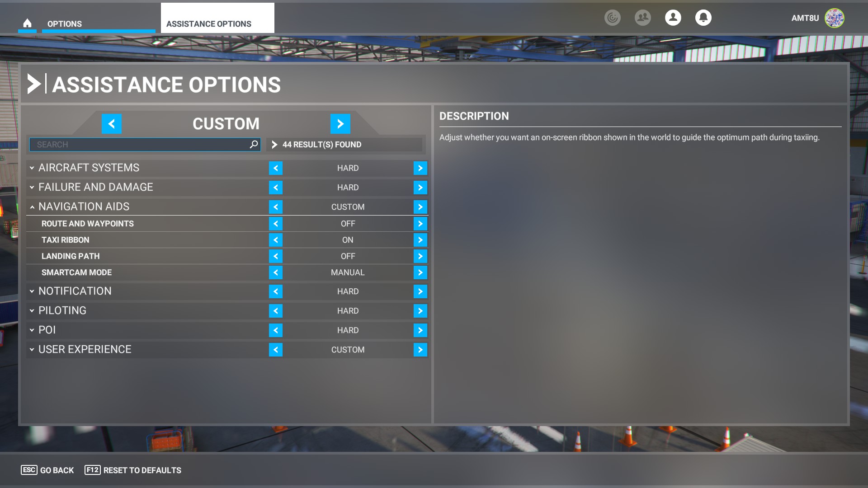The width and height of the screenshot is (868, 488).
Task: Change SmartCam Mode from MANUAL
Action: [420, 272]
